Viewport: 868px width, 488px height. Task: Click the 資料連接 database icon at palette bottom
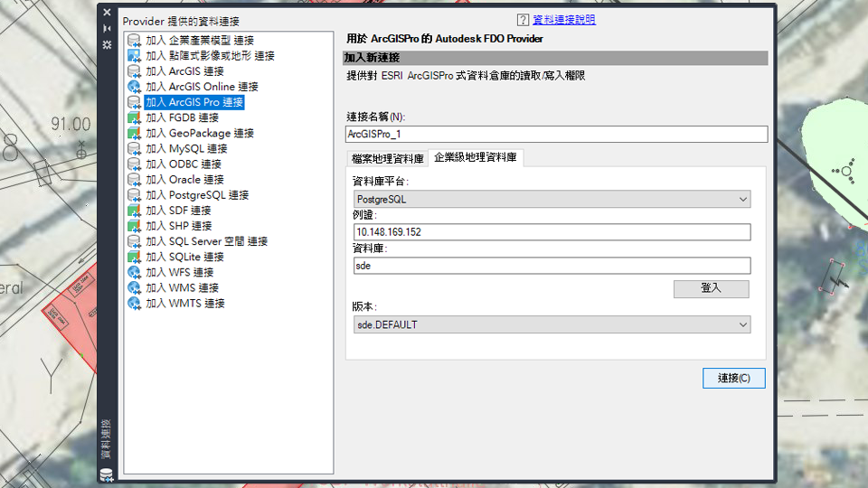[x=107, y=474]
